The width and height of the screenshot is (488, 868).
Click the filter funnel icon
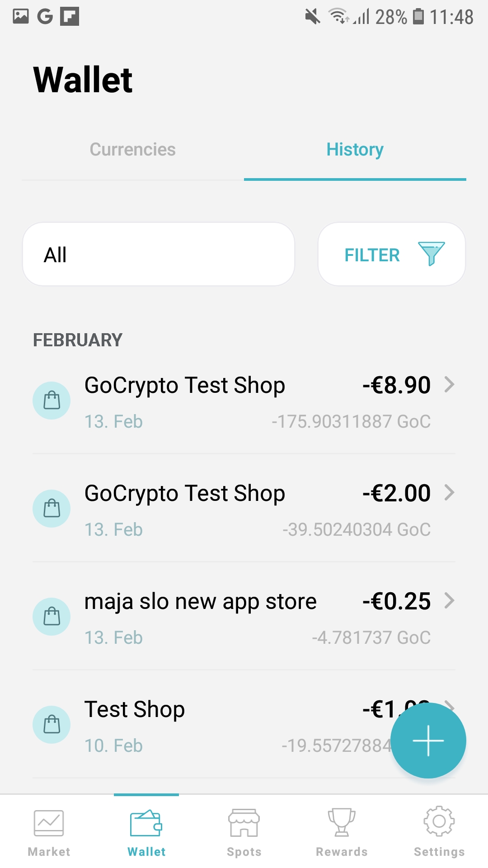(x=431, y=254)
